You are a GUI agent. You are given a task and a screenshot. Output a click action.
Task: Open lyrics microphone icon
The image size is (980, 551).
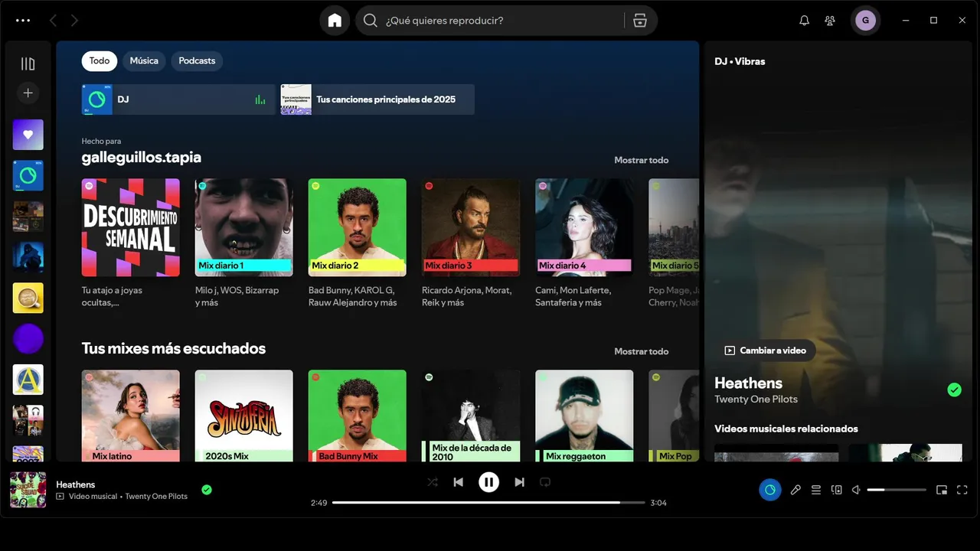795,490
